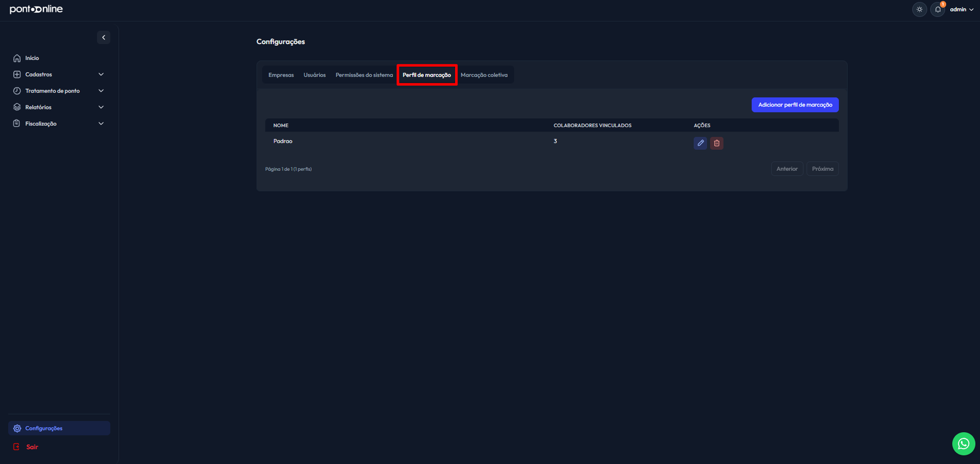Open the admin user dropdown
Viewport: 980px width, 464px height.
click(x=962, y=9)
